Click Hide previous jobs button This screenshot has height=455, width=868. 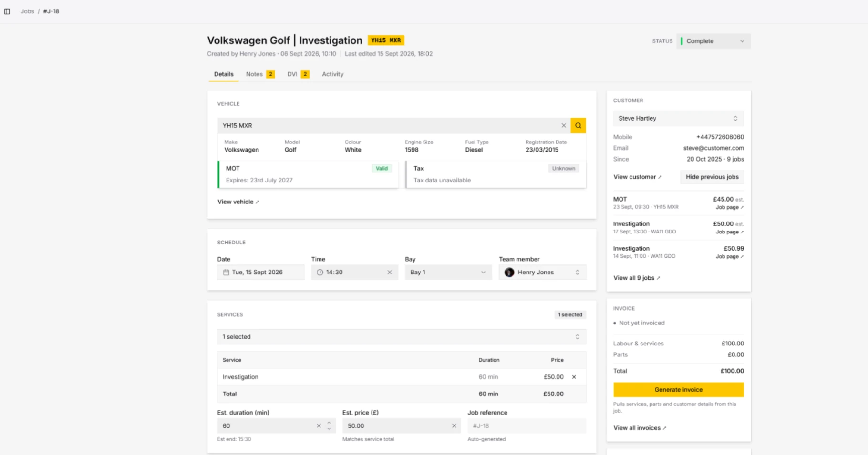712,177
